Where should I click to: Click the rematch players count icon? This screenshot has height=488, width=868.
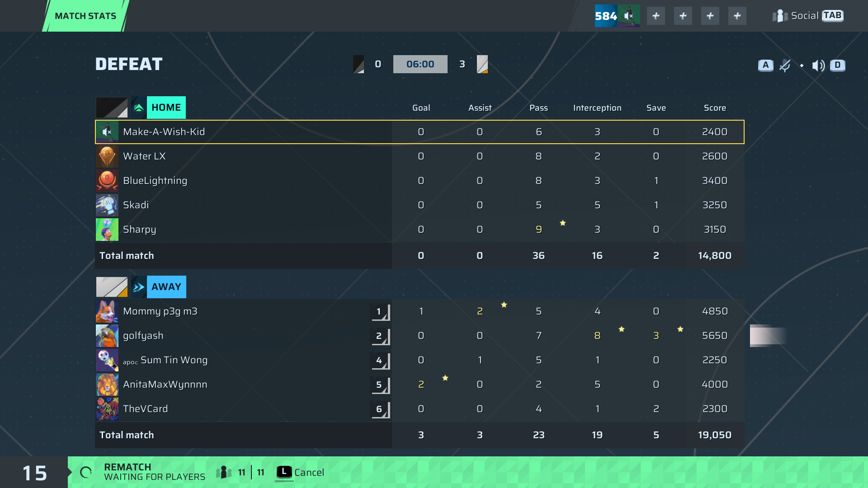pos(224,473)
